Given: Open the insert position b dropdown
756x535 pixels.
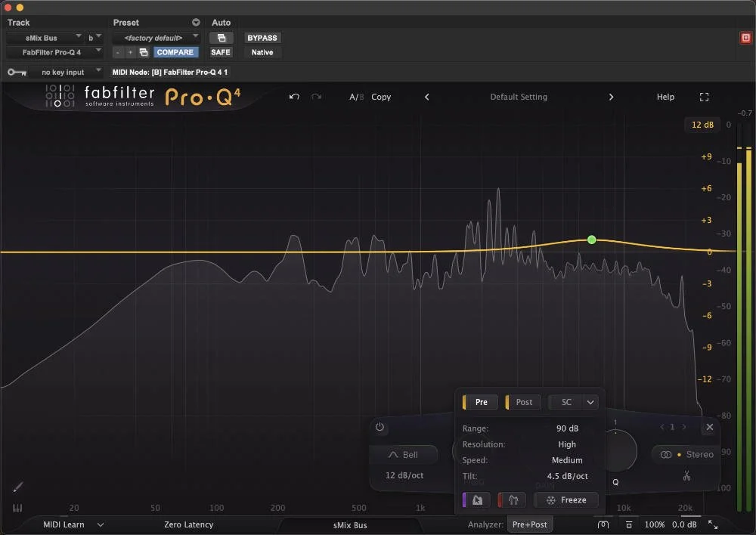Looking at the screenshot, I should pyautogui.click(x=94, y=38).
